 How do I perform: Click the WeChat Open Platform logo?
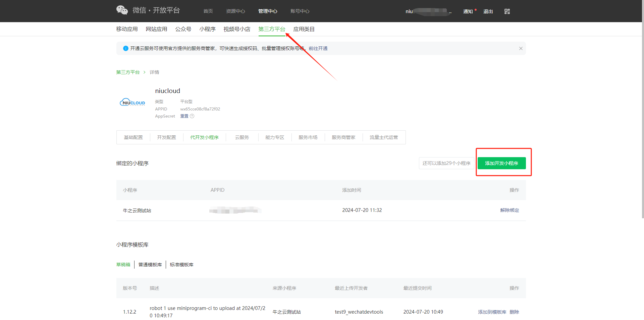pyautogui.click(x=148, y=10)
